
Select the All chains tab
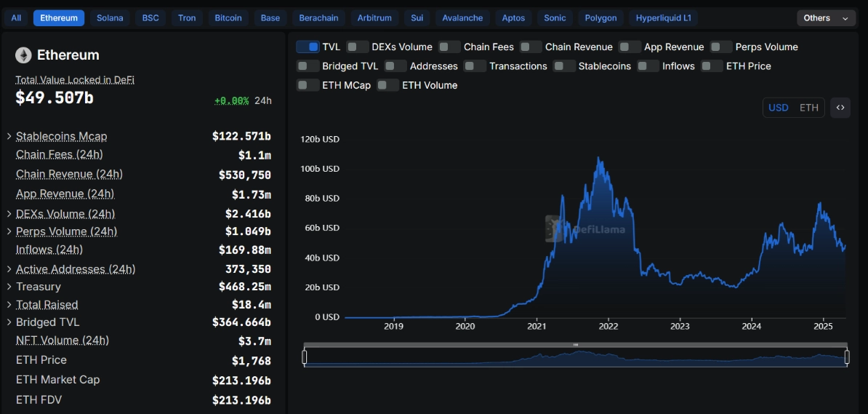click(x=16, y=18)
